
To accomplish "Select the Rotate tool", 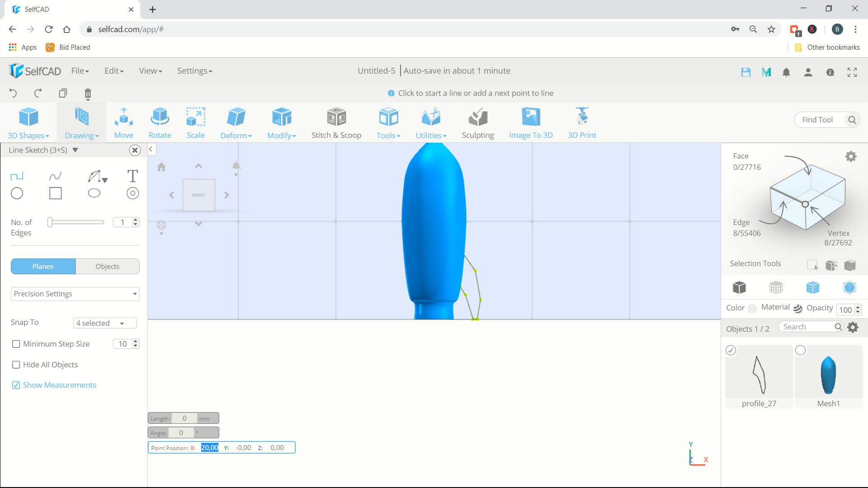I will tap(160, 122).
